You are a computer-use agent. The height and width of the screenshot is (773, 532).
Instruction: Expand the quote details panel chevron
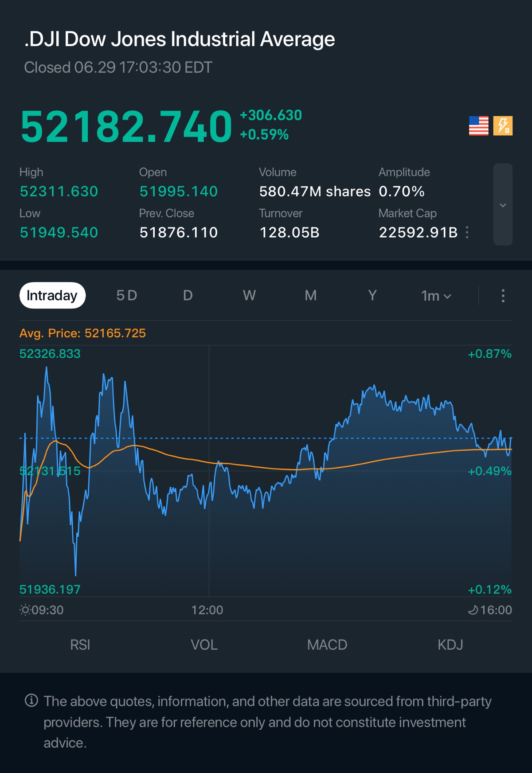coord(503,204)
